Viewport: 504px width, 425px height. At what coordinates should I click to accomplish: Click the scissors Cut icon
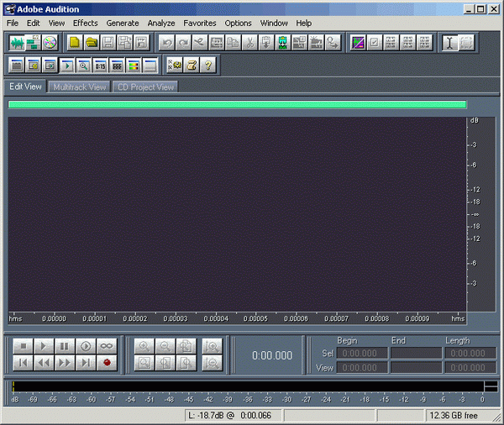pos(249,43)
